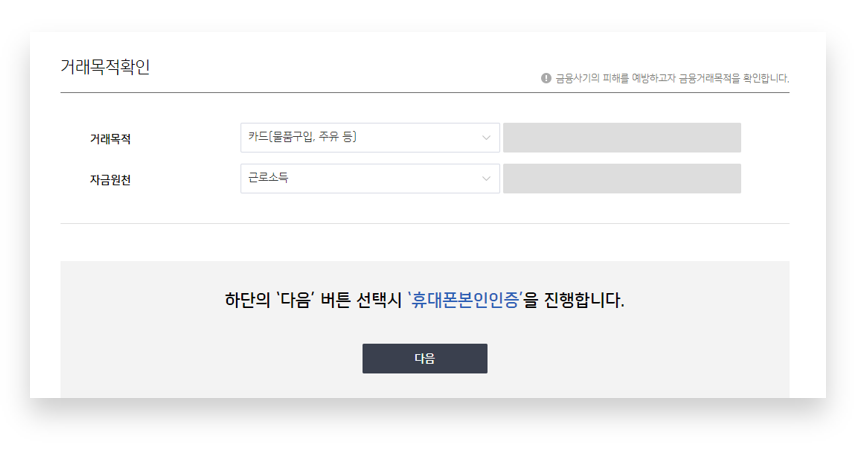Select the 카드(물품구입, 주유 등) value text
Image resolution: width=857 pixels, height=454 pixels.
(x=303, y=137)
